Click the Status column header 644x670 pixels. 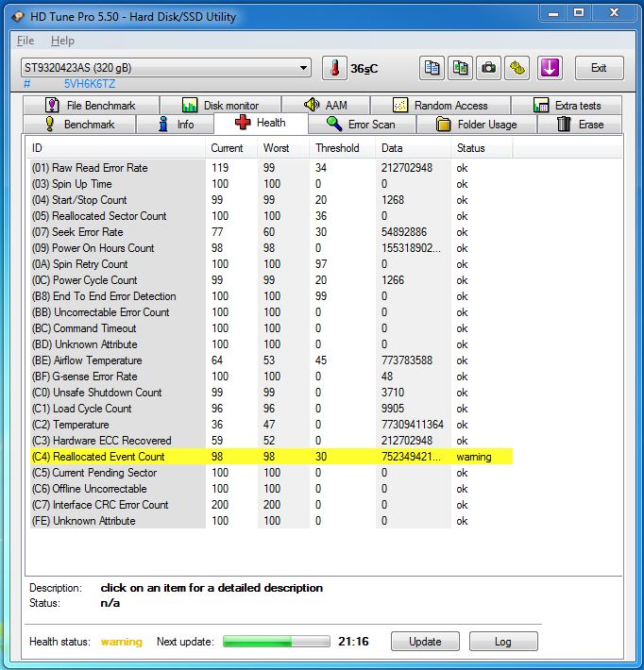[482, 148]
